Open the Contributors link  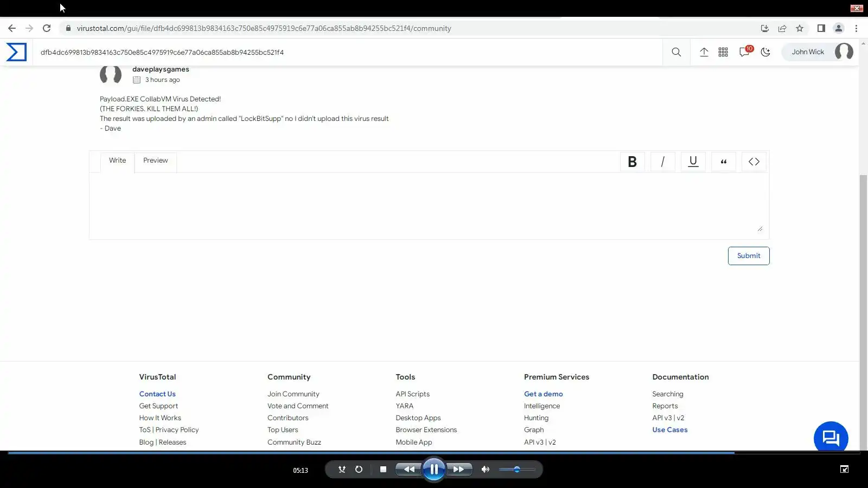point(288,418)
